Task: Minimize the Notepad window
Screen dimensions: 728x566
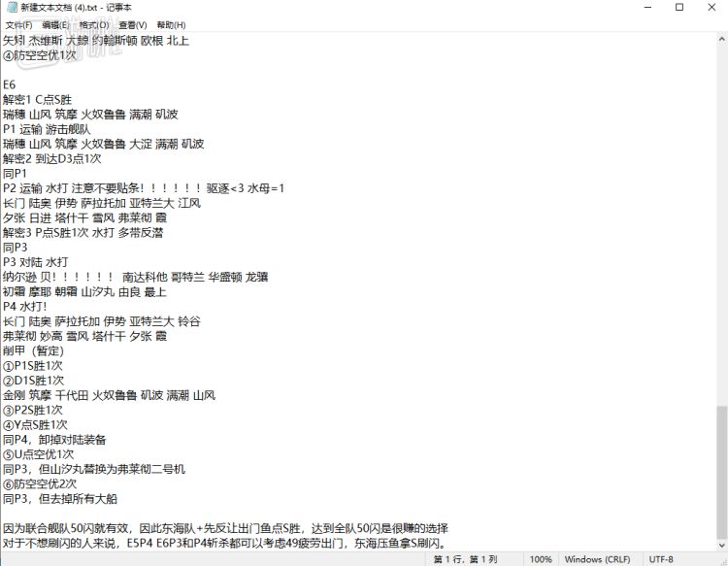Action: [648, 8]
